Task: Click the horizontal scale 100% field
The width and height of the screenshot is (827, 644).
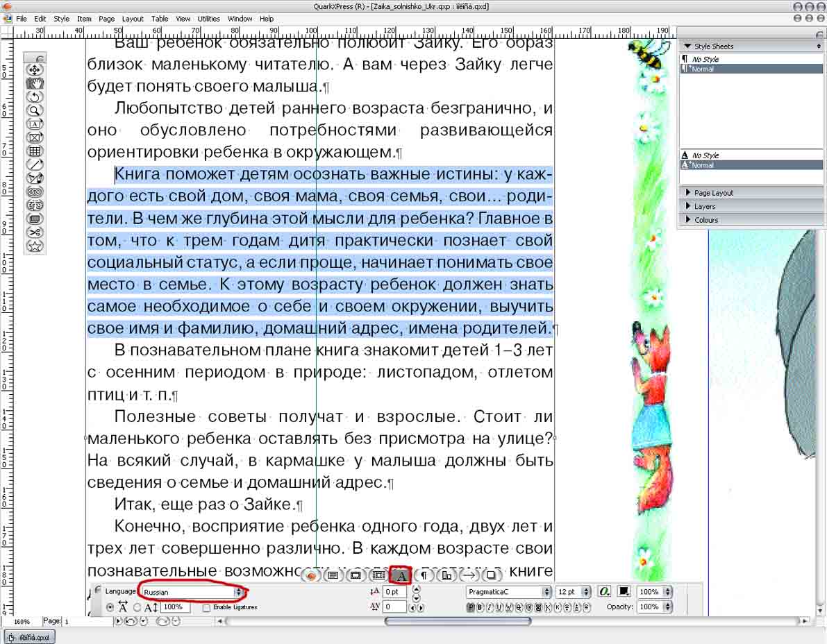Action: [175, 607]
